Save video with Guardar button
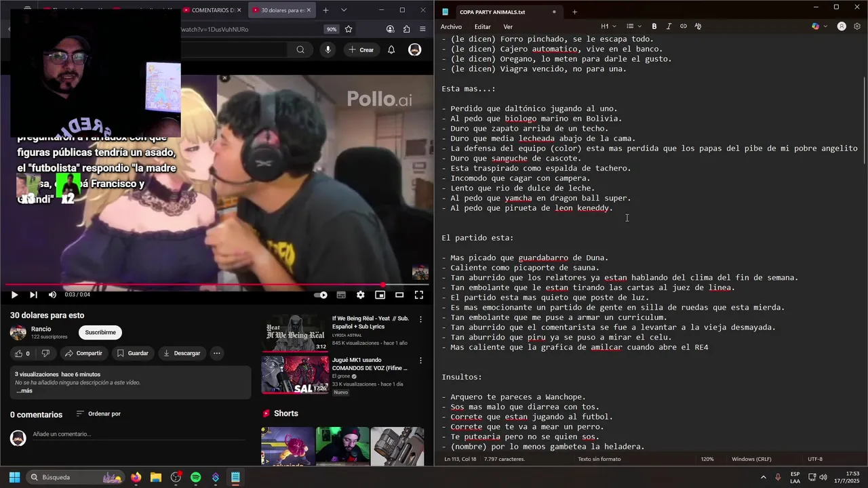The width and height of the screenshot is (868, 488). 132,353
